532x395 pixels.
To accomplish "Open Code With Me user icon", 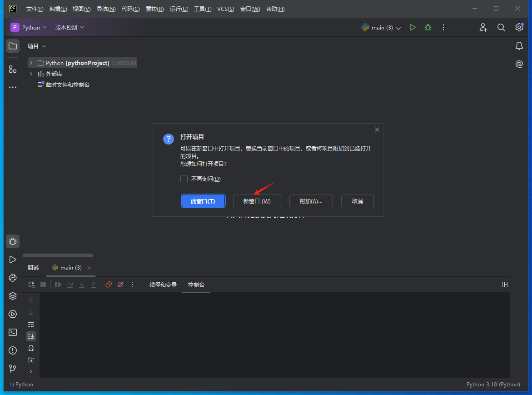I will coord(483,27).
